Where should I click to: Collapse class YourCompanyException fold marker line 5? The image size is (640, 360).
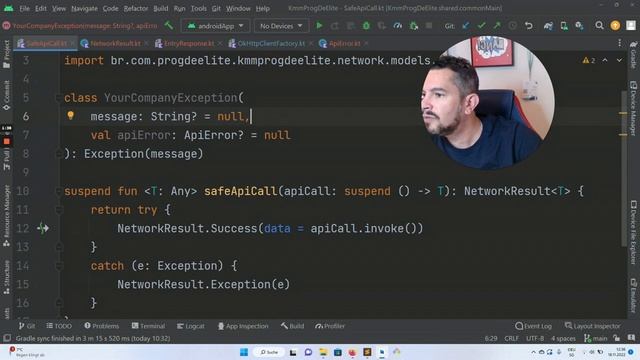click(58, 98)
